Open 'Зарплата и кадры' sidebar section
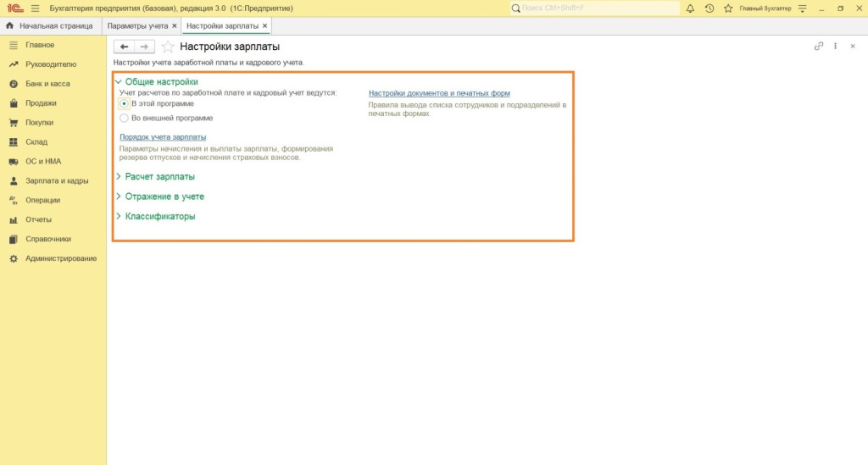The width and height of the screenshot is (868, 465). pyautogui.click(x=57, y=181)
